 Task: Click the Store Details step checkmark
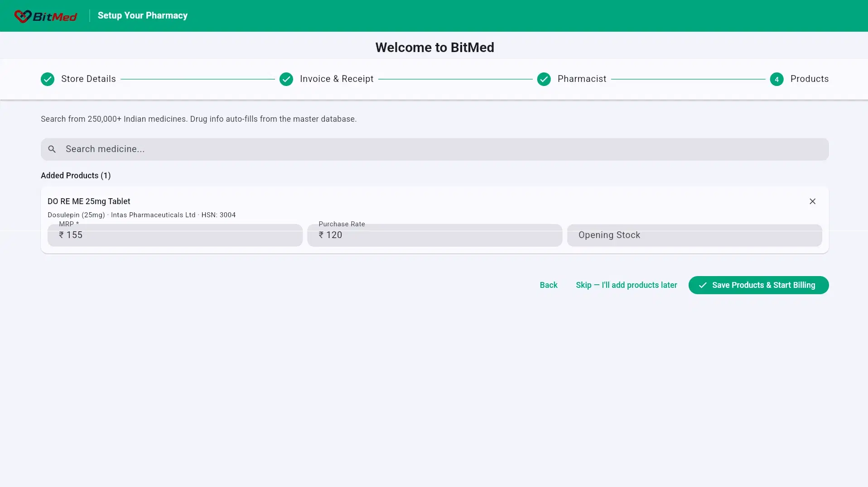(48, 79)
